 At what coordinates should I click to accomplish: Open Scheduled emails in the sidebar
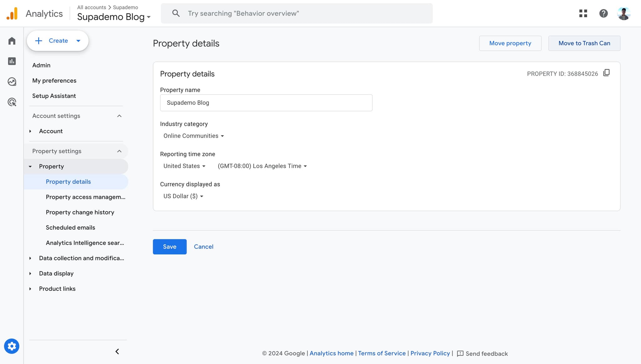tap(70, 228)
